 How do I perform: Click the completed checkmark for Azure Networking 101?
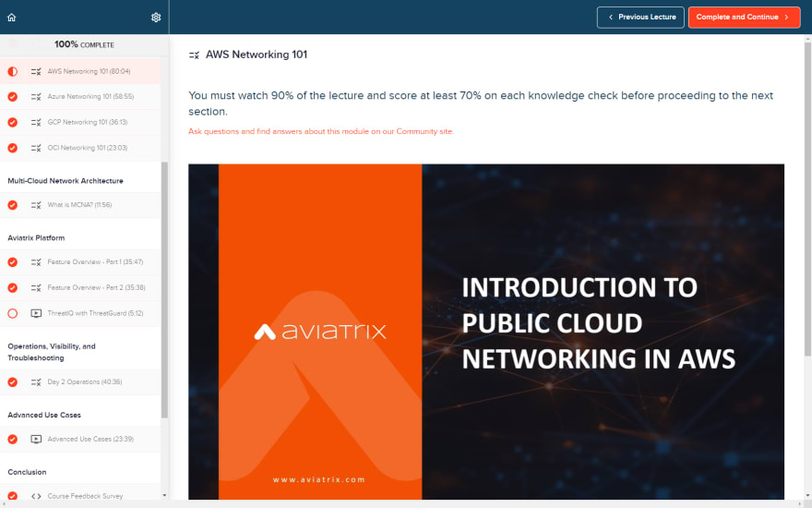click(x=12, y=97)
